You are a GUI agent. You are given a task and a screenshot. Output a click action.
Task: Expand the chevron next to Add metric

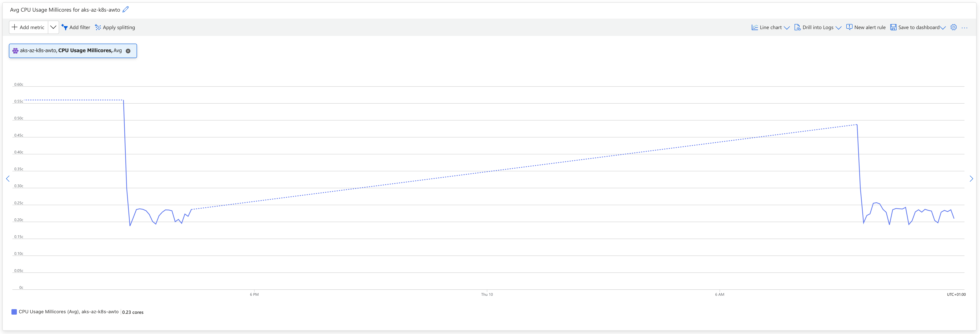point(53,27)
